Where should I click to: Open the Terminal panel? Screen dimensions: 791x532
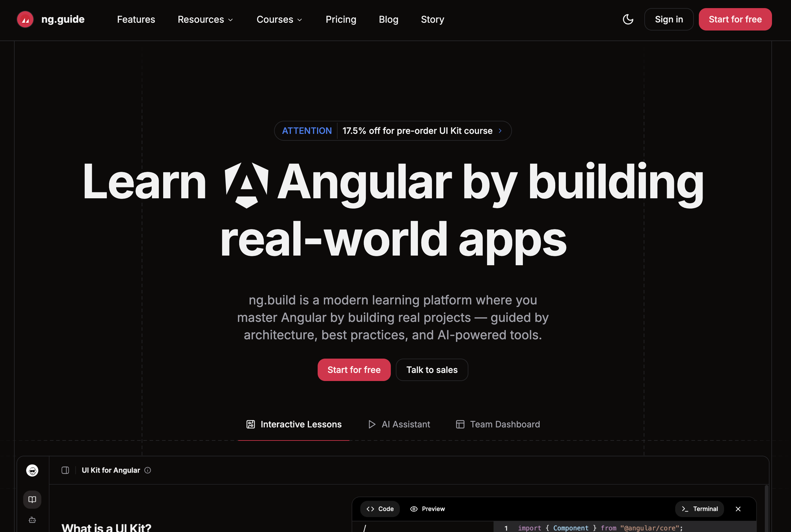pyautogui.click(x=700, y=509)
